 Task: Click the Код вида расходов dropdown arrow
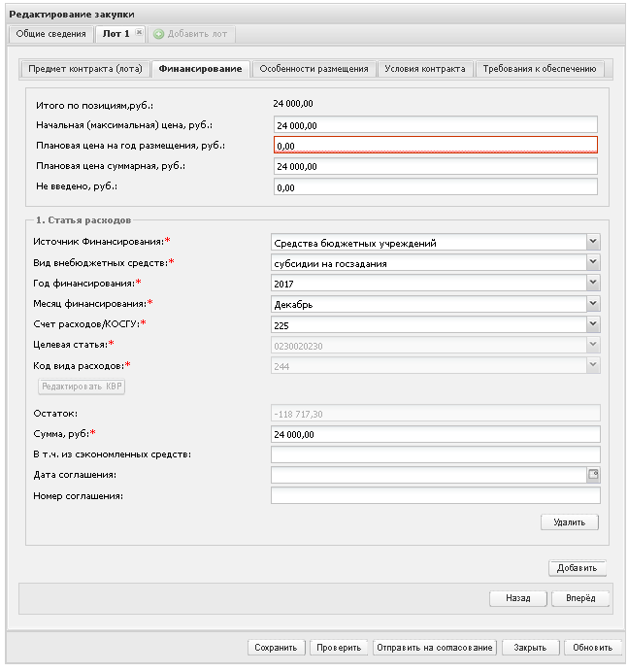coord(593,365)
